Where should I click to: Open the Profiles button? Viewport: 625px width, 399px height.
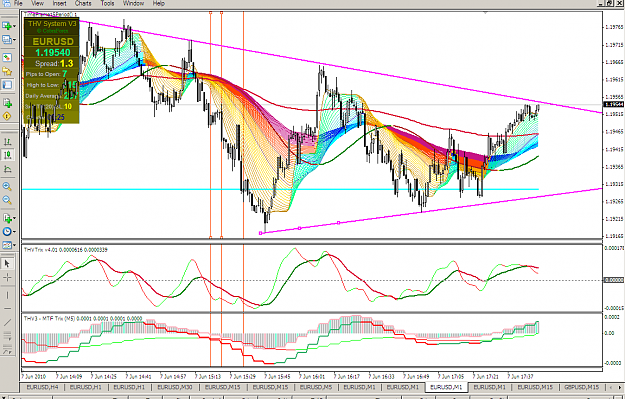tap(7, 39)
